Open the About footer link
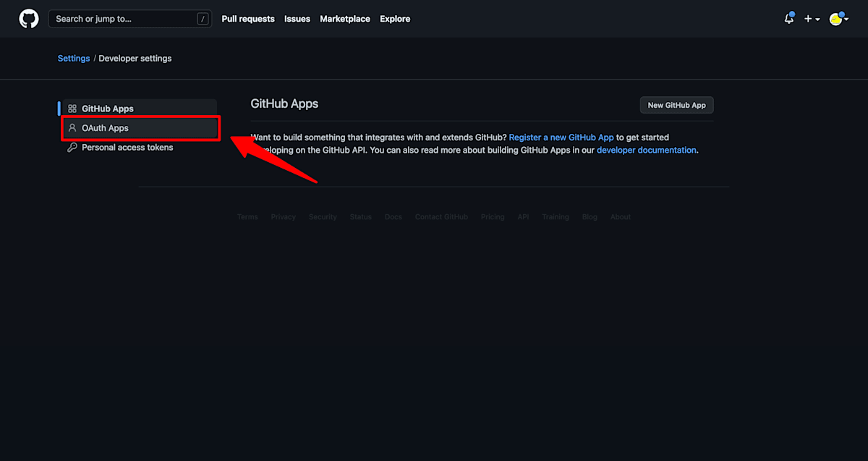Viewport: 868px width, 461px height. coord(621,217)
